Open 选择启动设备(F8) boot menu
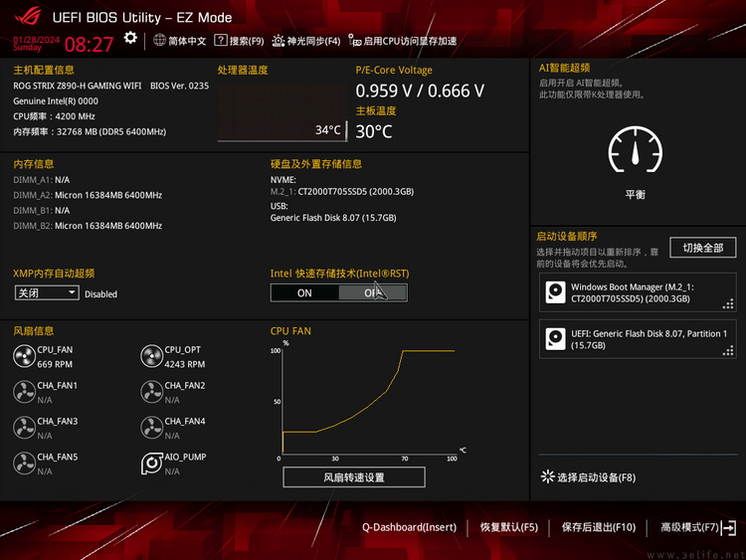The width and height of the screenshot is (746, 560). 596,477
